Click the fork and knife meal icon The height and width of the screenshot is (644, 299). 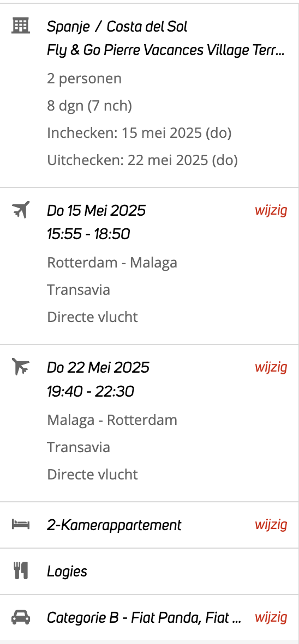pos(21,571)
